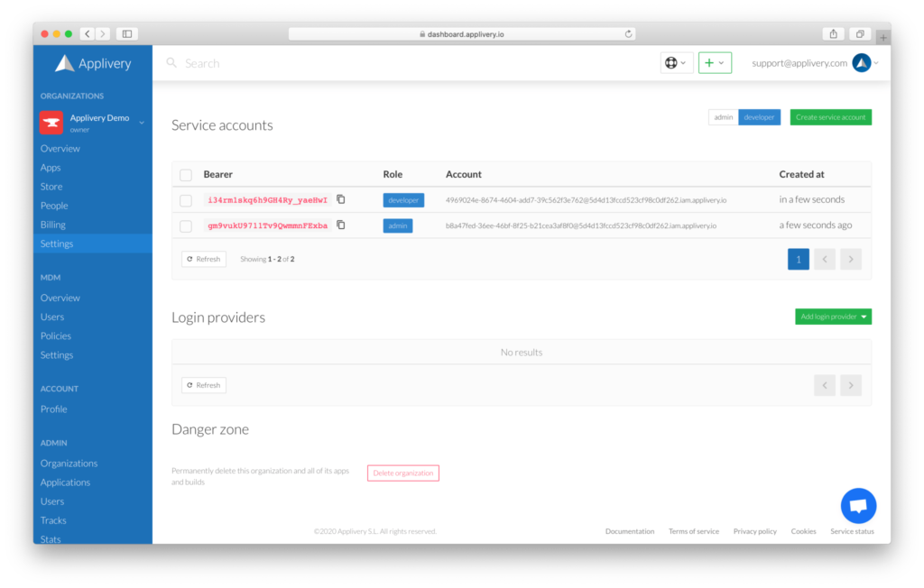Reload the page in the address bar
This screenshot has width=924, height=588.
[x=628, y=33]
